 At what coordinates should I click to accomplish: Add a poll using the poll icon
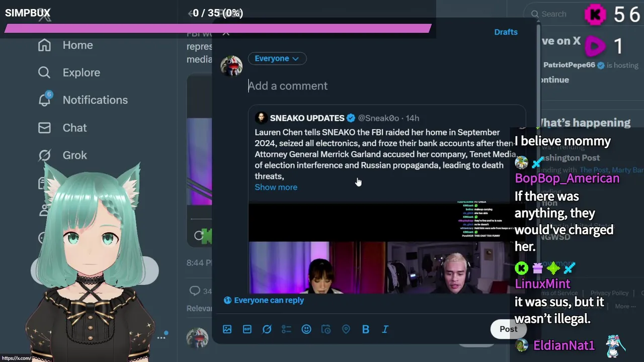286,329
